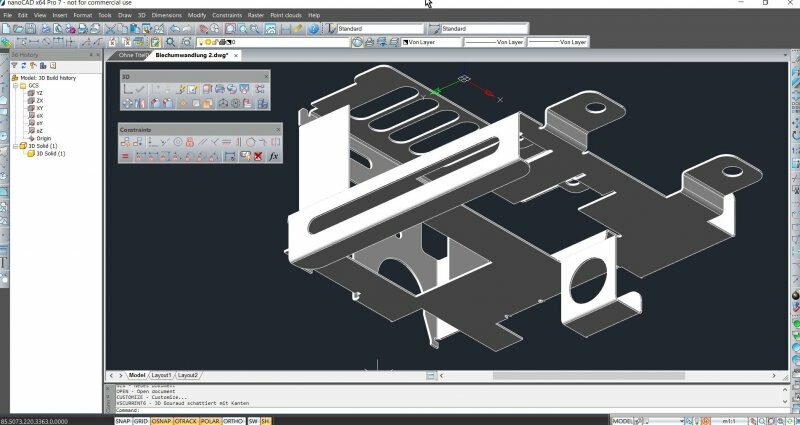The width and height of the screenshot is (800, 425).
Task: Click the Undo arrow in toolbar
Action: pos(175,29)
